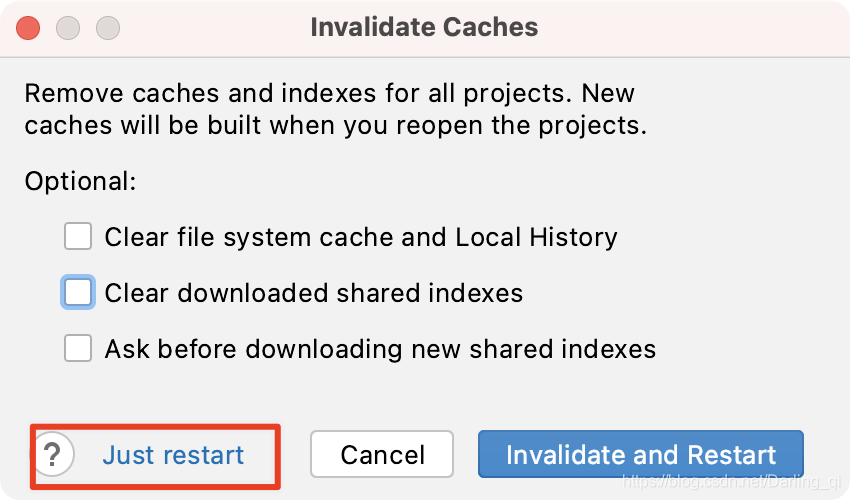Click the 'caches will be built' description line
The width and height of the screenshot is (850, 500).
tap(335, 126)
